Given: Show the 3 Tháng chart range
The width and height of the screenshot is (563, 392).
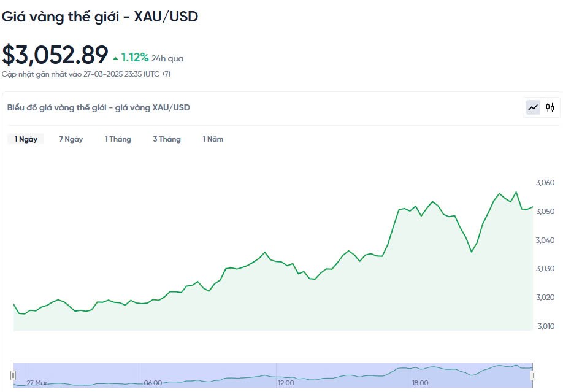Looking at the screenshot, I should (x=167, y=139).
